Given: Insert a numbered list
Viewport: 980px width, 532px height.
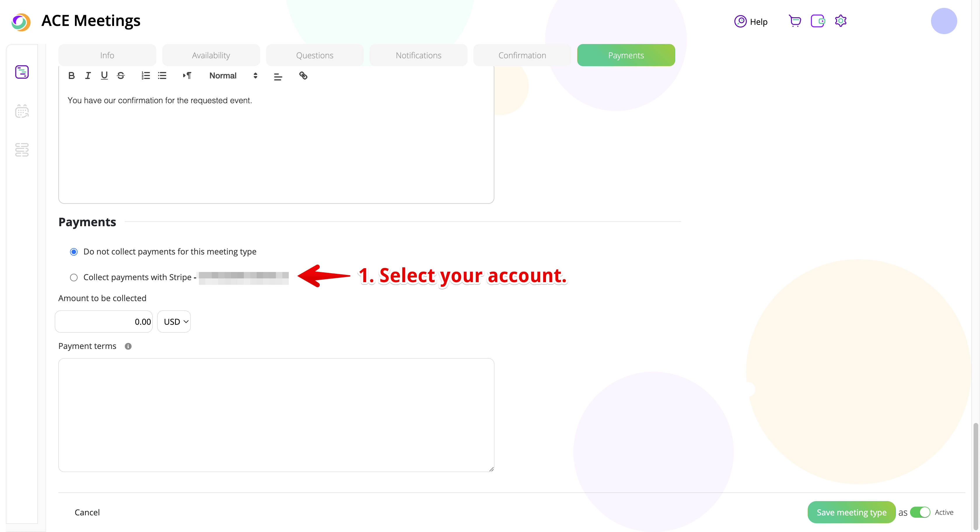Looking at the screenshot, I should 145,76.
